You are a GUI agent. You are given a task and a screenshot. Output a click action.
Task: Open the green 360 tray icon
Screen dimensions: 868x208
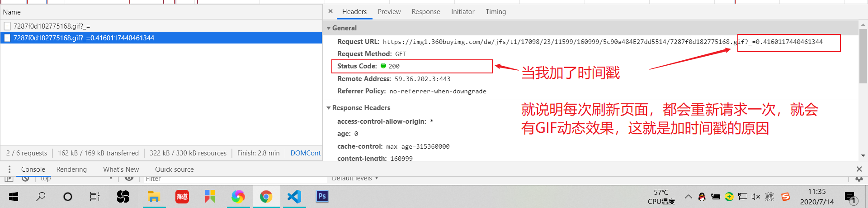[x=729, y=197]
